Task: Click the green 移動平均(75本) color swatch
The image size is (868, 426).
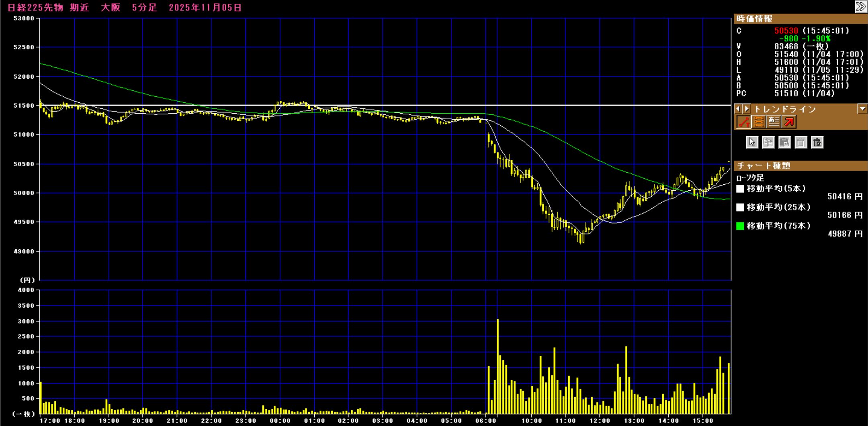Action: pos(740,226)
